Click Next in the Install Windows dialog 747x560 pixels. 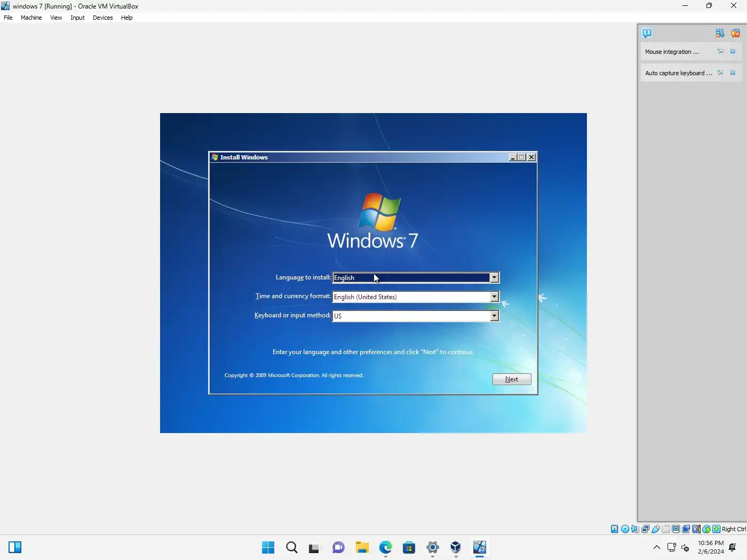(x=512, y=379)
